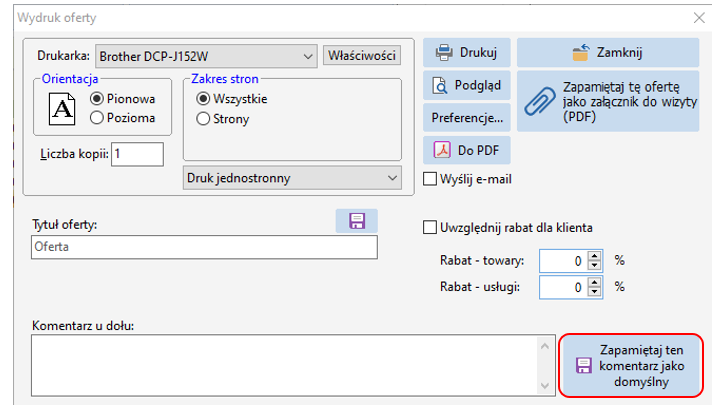Export the offer with Do PDF
The height and width of the screenshot is (405, 713).
tap(467, 149)
